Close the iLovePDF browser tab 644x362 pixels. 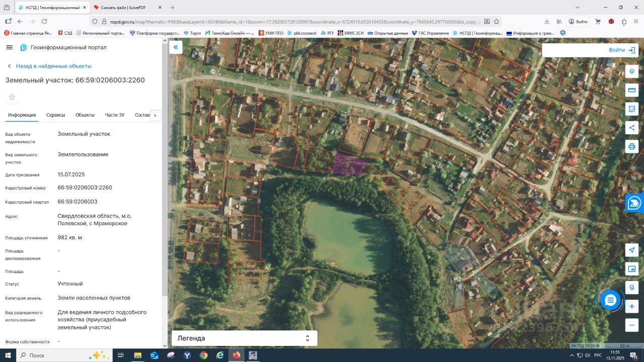[x=160, y=8]
